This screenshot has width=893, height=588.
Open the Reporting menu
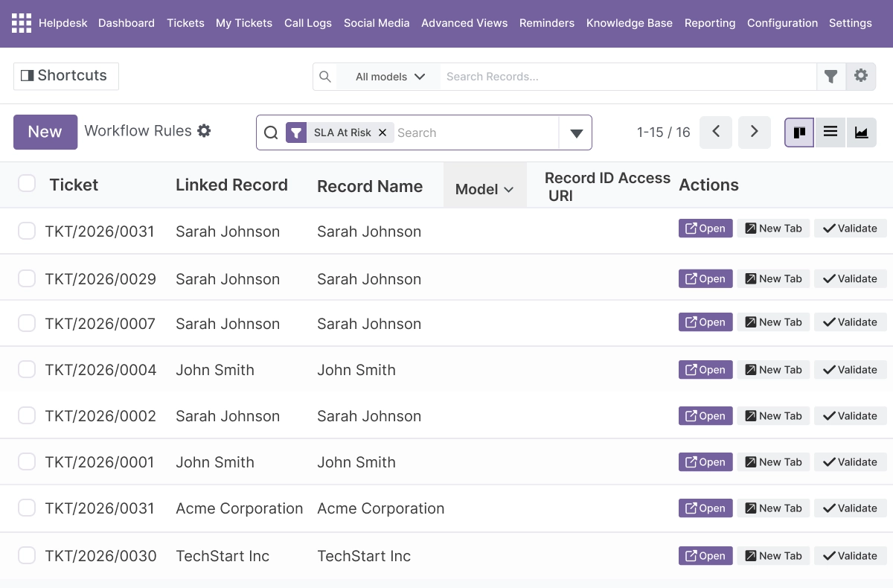point(710,23)
